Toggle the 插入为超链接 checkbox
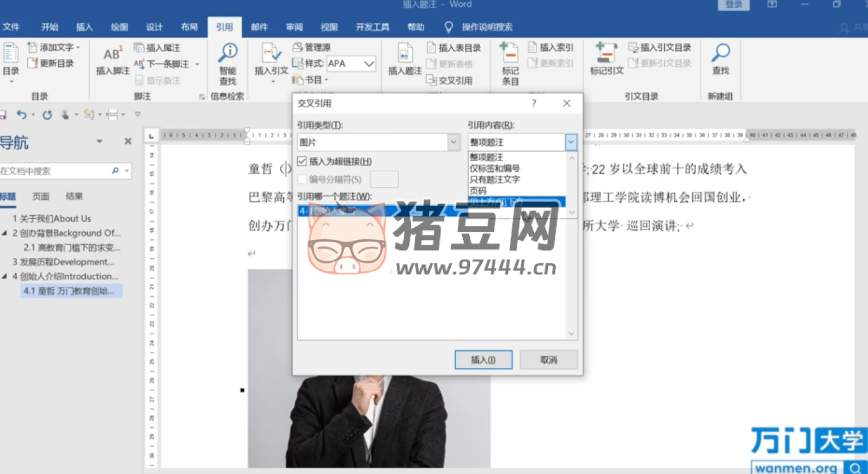Viewport: 868px width, 474px height. click(302, 162)
